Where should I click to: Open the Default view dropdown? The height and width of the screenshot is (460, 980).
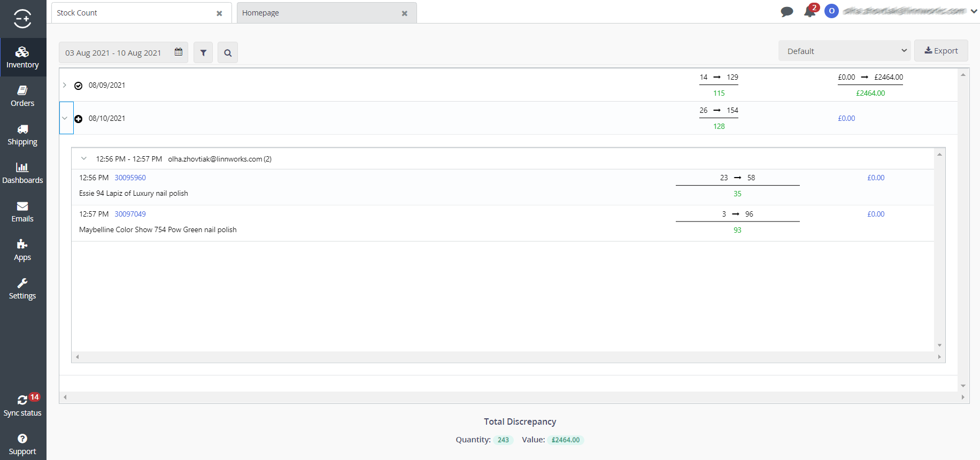[845, 51]
